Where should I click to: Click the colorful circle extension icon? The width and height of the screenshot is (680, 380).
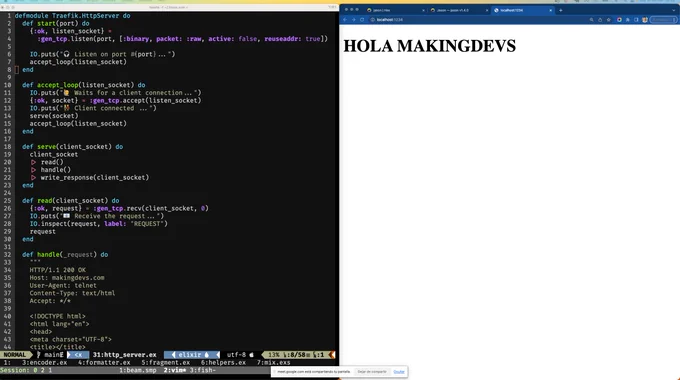(x=619, y=20)
